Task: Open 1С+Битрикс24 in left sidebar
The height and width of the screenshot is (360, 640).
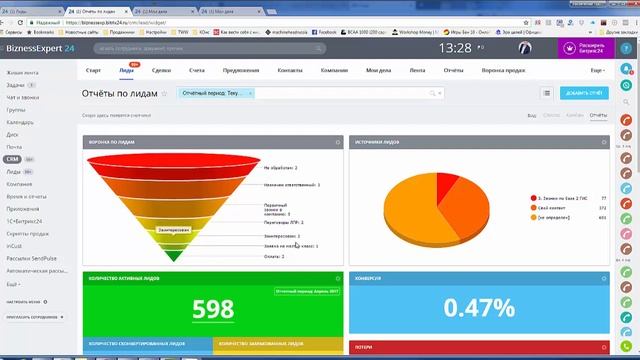Action: (x=24, y=222)
